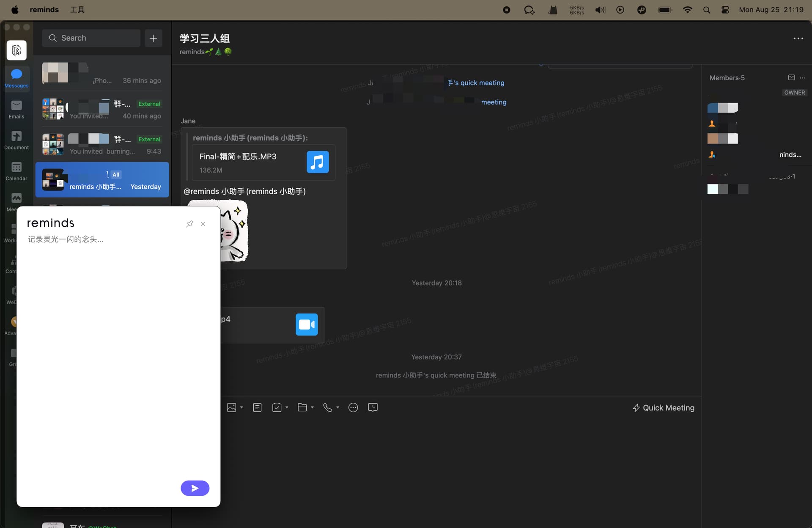Expand the task checkbox dropdown arrow
812x528 pixels.
[x=287, y=407]
